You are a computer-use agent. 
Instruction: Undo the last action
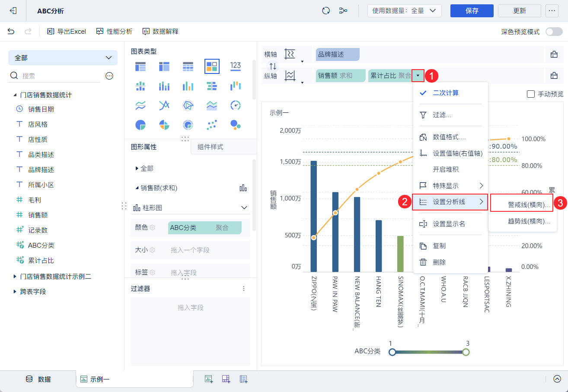click(11, 31)
